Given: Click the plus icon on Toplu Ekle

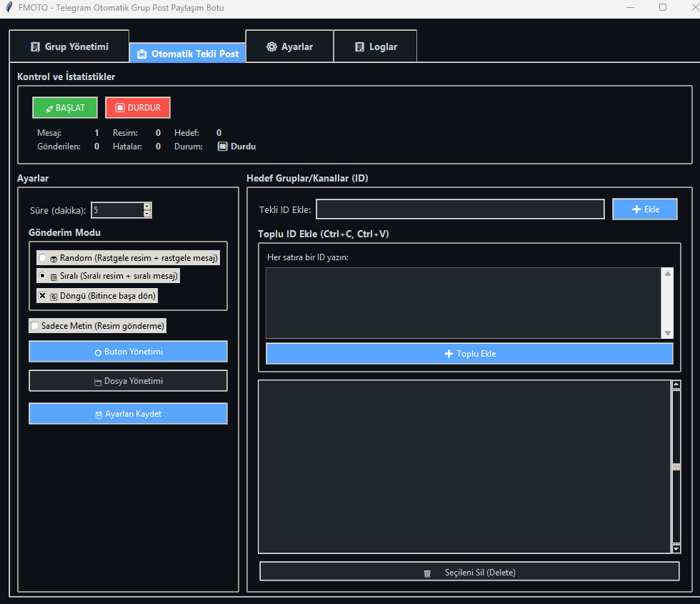Looking at the screenshot, I should [x=449, y=354].
